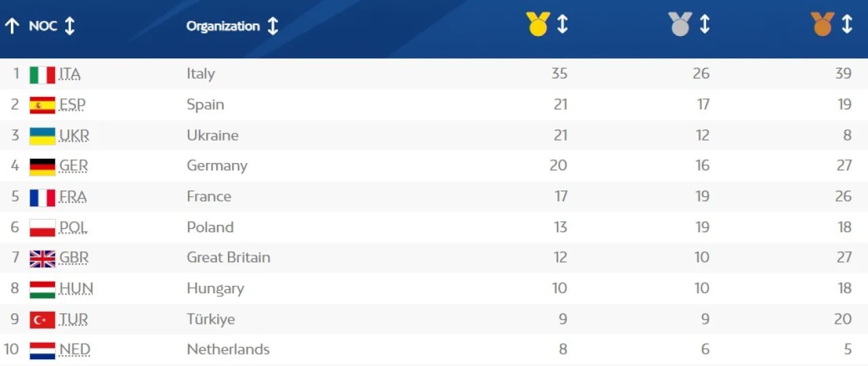Viewport: 868px width, 366px height.
Task: Click the Organization column header label
Action: pyautogui.click(x=223, y=26)
